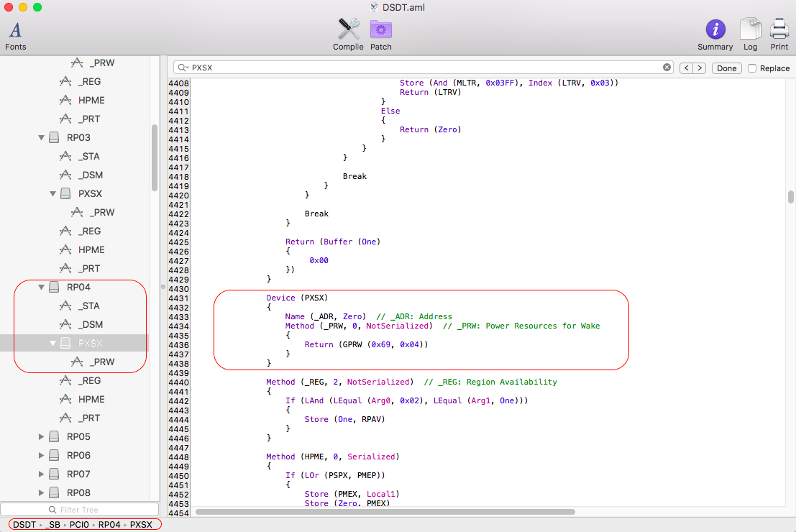Select _DSM under RP04
The width and height of the screenshot is (796, 532).
[91, 324]
